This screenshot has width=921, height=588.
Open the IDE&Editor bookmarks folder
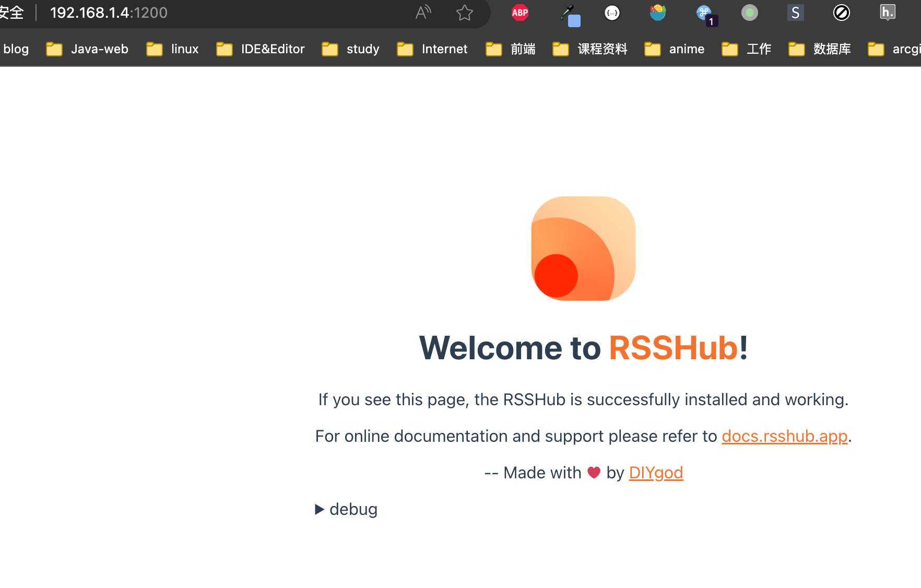click(272, 49)
